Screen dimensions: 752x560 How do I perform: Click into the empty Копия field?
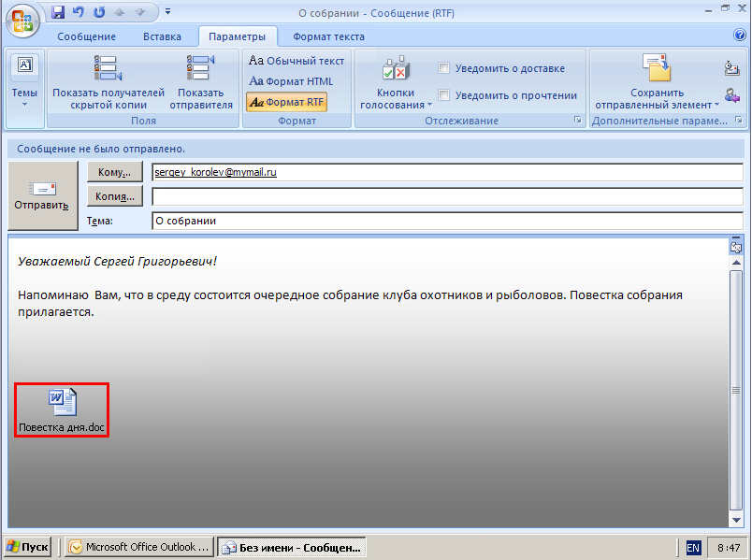pyautogui.click(x=447, y=196)
